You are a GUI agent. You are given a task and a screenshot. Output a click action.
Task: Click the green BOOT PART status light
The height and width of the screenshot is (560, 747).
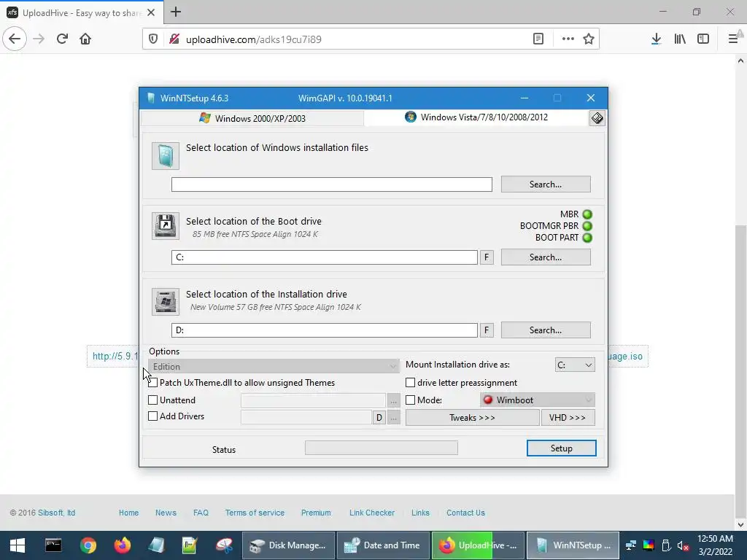tap(587, 238)
